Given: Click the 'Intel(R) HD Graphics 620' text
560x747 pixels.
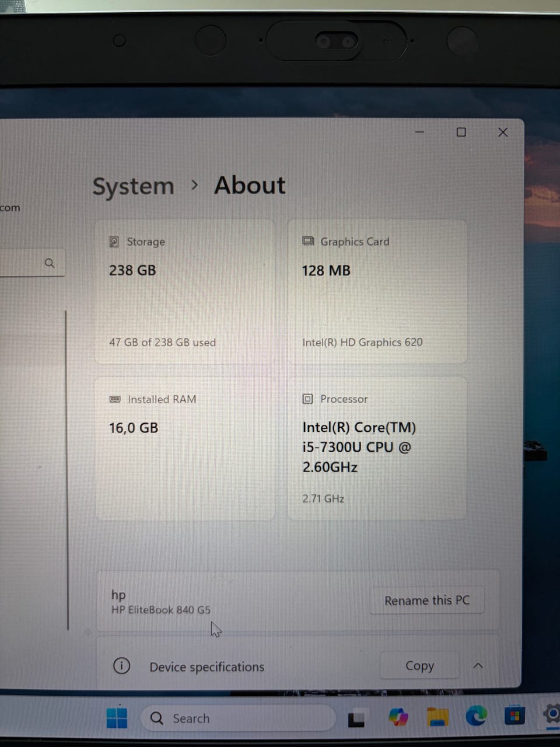Looking at the screenshot, I should click(x=362, y=343).
